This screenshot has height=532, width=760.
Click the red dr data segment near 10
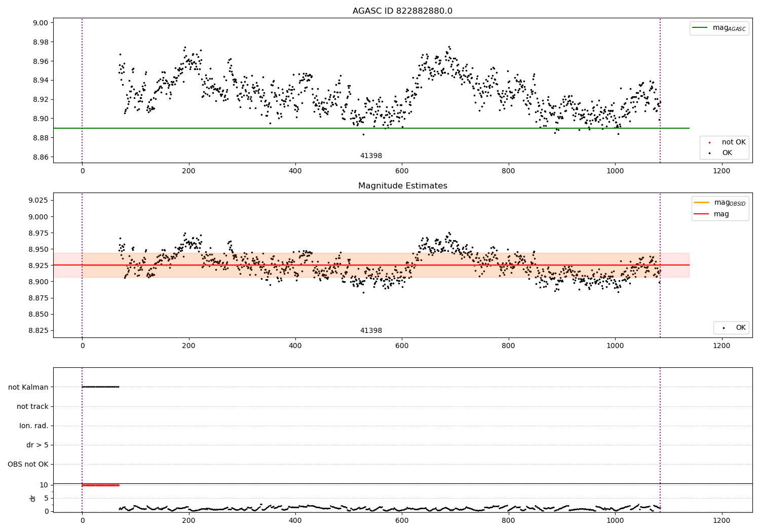point(101,485)
